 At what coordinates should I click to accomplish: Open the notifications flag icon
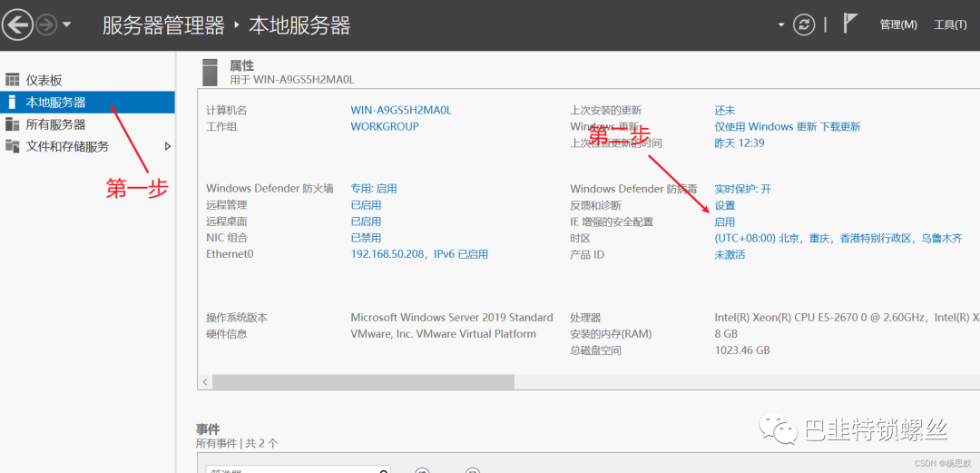(850, 24)
